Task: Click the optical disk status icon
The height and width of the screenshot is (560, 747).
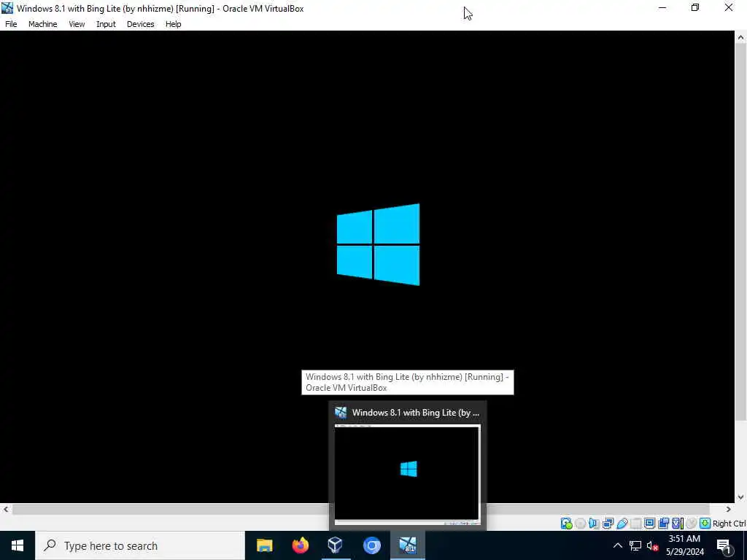Action: pyautogui.click(x=580, y=524)
